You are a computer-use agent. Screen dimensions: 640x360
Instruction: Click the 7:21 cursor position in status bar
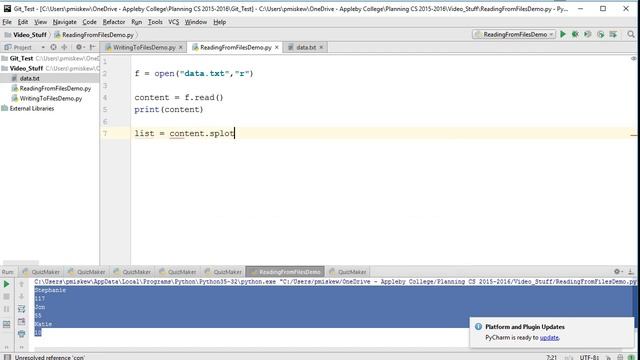coord(551,357)
